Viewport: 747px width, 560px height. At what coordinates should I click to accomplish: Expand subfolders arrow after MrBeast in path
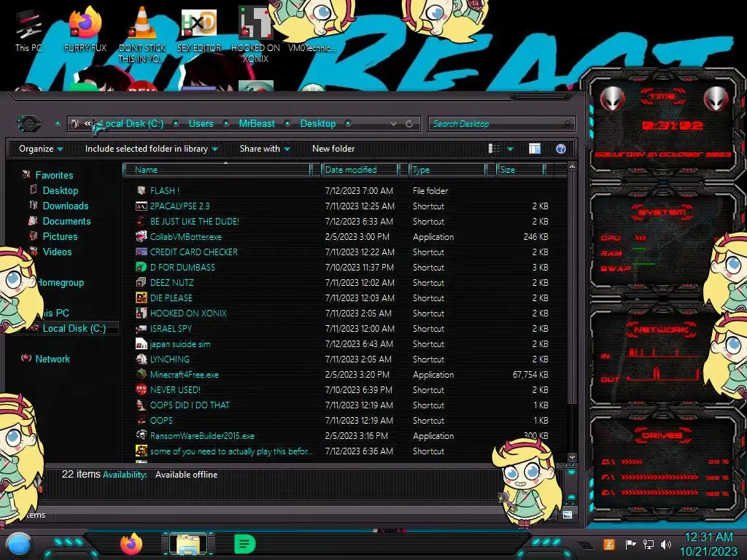tap(287, 124)
